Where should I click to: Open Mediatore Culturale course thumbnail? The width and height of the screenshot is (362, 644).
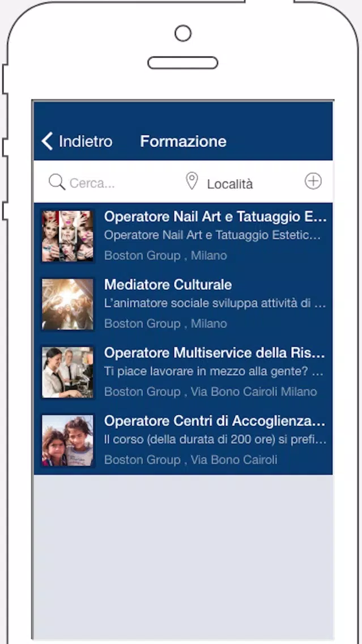(68, 304)
